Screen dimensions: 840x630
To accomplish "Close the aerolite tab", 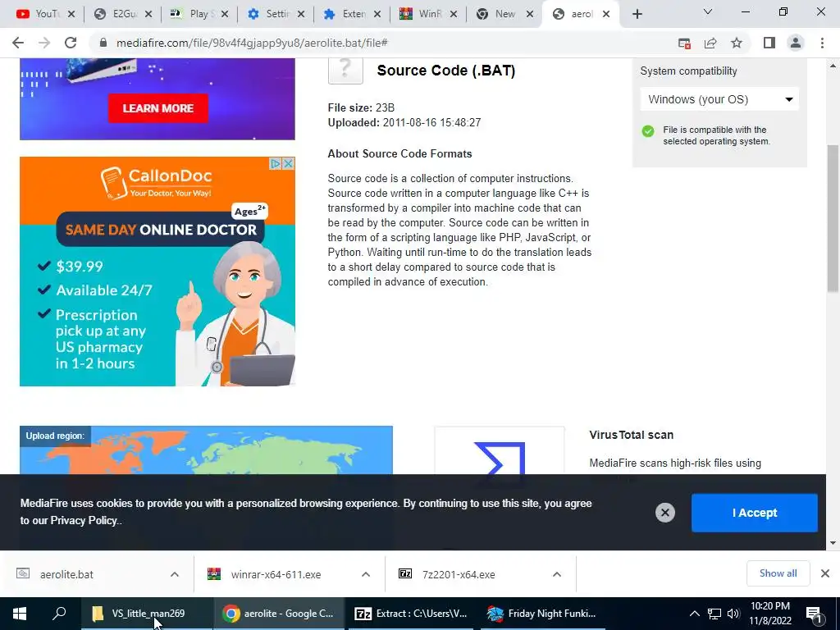I will (606, 14).
